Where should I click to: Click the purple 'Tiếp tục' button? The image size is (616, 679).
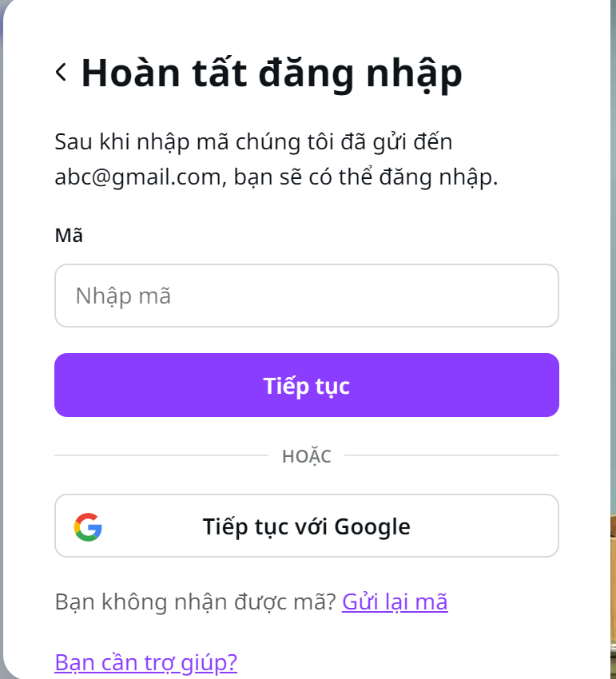click(307, 385)
